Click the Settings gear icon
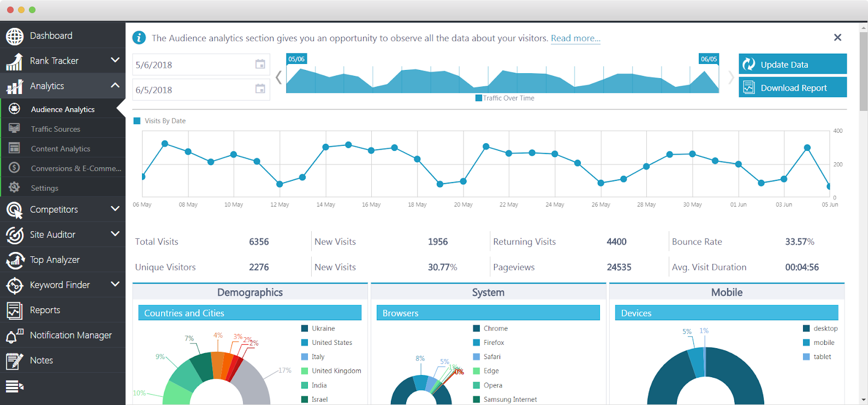Image resolution: width=868 pixels, height=405 pixels. point(15,187)
